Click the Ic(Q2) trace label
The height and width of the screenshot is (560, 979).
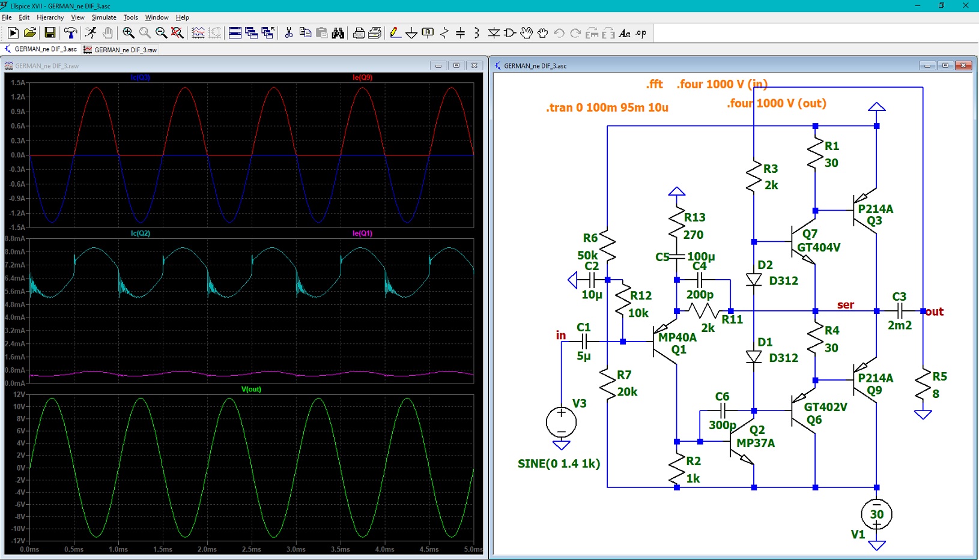click(141, 233)
